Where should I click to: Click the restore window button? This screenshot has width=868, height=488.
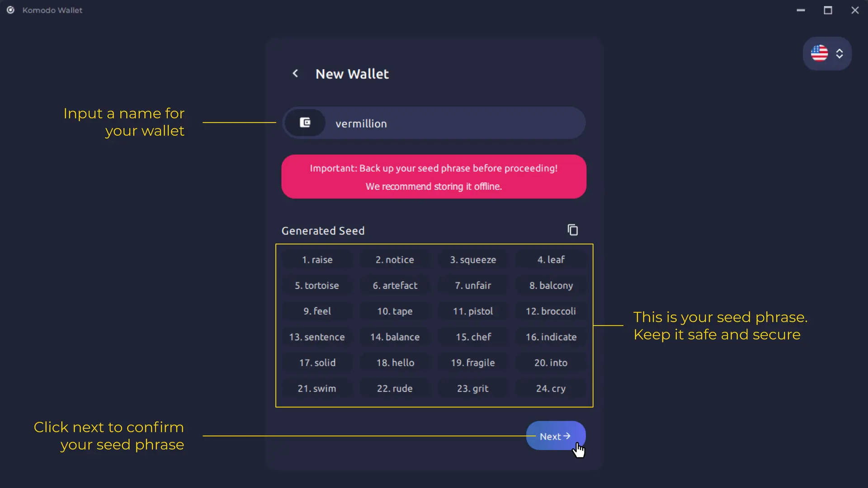tap(828, 9)
